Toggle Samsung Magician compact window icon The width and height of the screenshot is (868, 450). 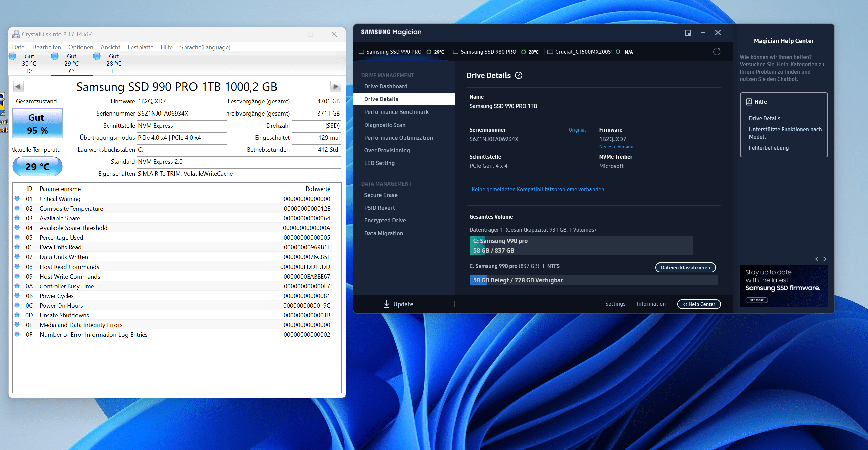click(x=688, y=33)
